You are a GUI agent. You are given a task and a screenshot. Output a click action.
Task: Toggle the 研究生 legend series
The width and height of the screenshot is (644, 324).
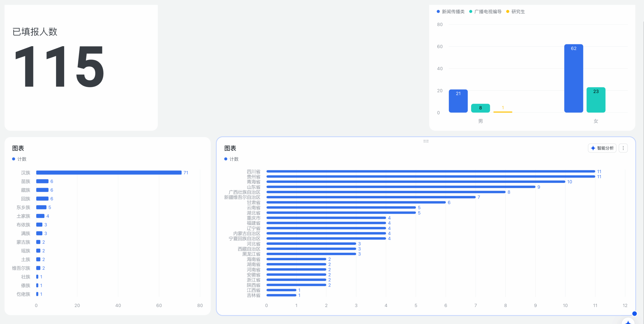515,12
